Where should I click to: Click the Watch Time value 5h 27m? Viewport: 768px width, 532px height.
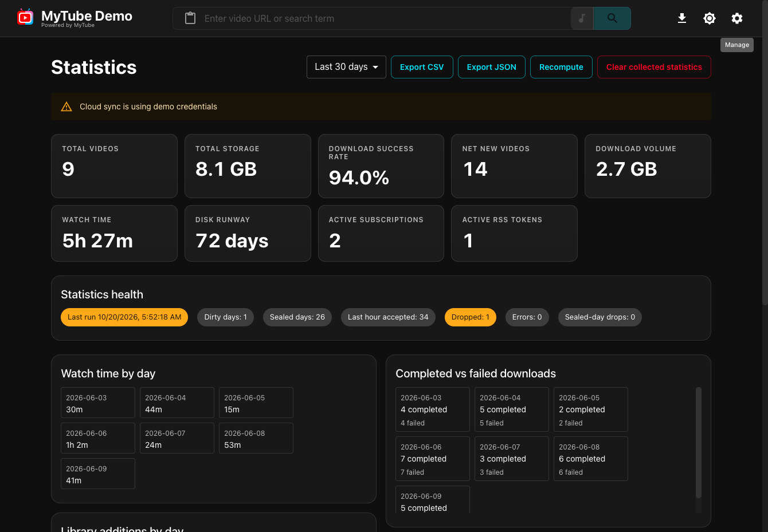pos(97,241)
